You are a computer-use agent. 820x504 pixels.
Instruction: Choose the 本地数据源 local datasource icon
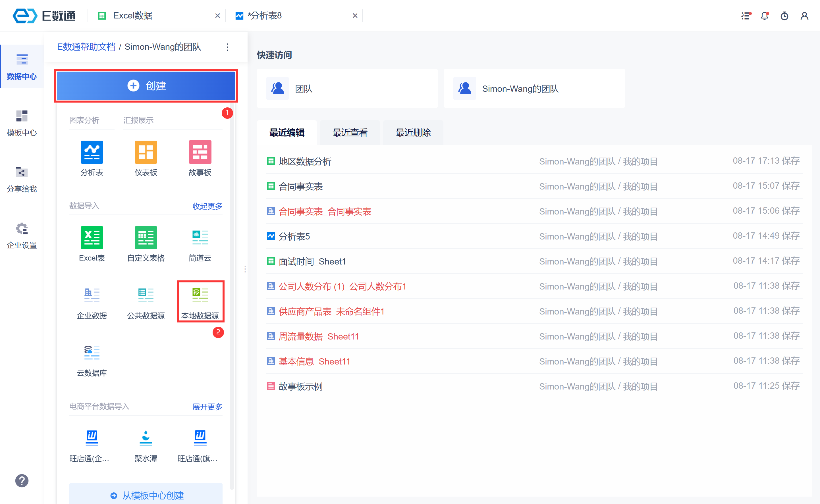point(200,295)
